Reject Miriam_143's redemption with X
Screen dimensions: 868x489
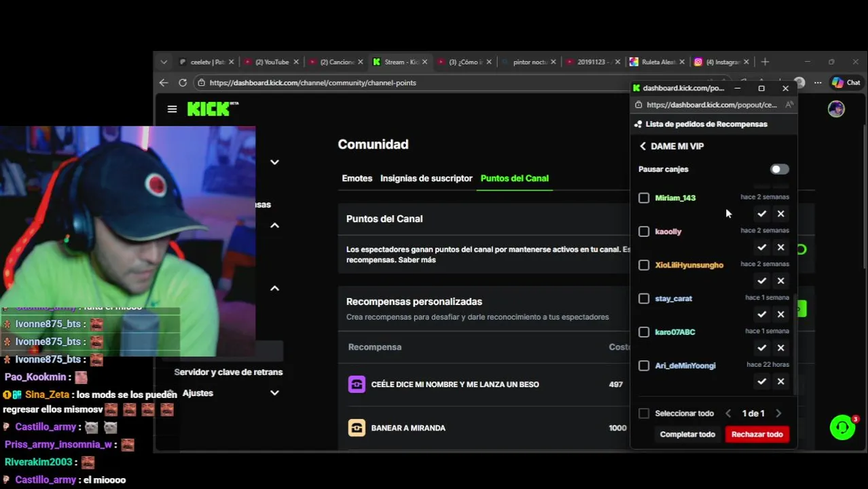coord(780,214)
